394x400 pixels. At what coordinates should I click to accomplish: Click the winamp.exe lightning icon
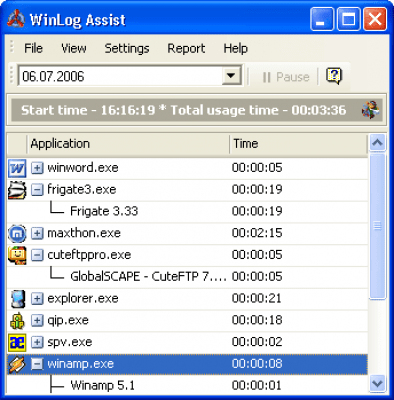[x=17, y=364]
